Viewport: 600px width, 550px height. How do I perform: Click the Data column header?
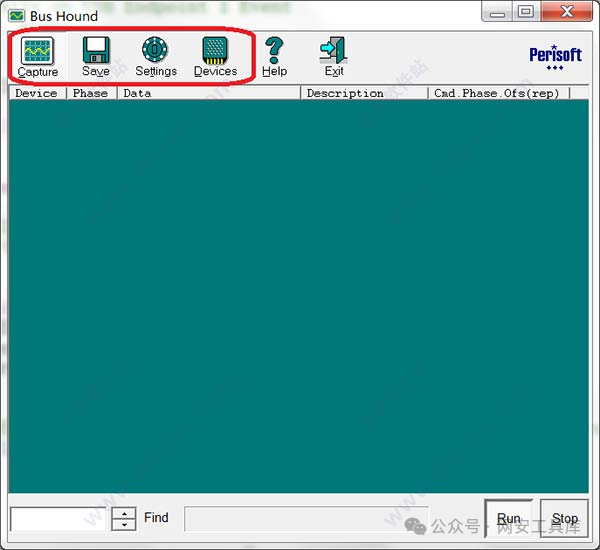point(208,93)
